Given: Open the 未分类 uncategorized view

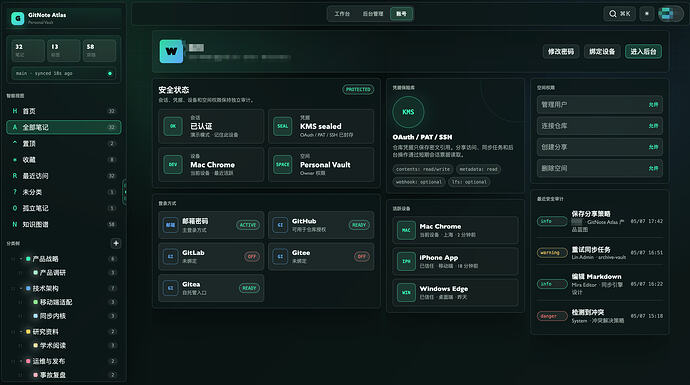Looking at the screenshot, I should (x=64, y=192).
